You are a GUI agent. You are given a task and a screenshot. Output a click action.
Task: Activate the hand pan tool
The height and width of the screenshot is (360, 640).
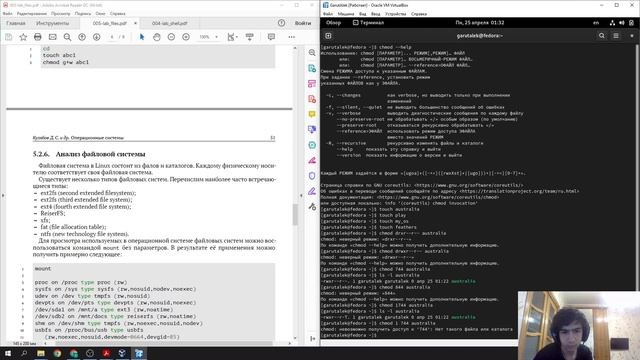pyautogui.click(x=157, y=37)
